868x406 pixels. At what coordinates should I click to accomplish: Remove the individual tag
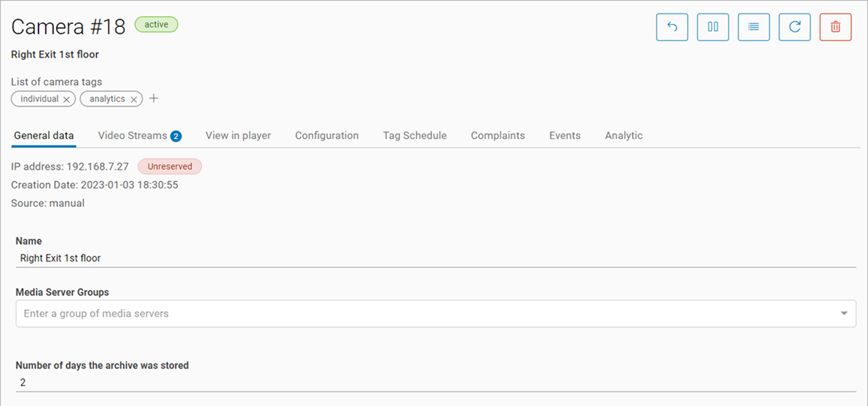click(66, 99)
